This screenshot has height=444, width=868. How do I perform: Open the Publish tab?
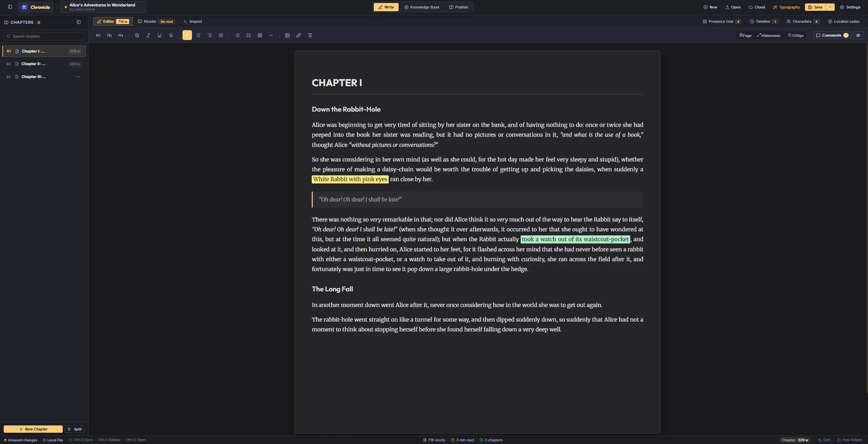pos(459,7)
